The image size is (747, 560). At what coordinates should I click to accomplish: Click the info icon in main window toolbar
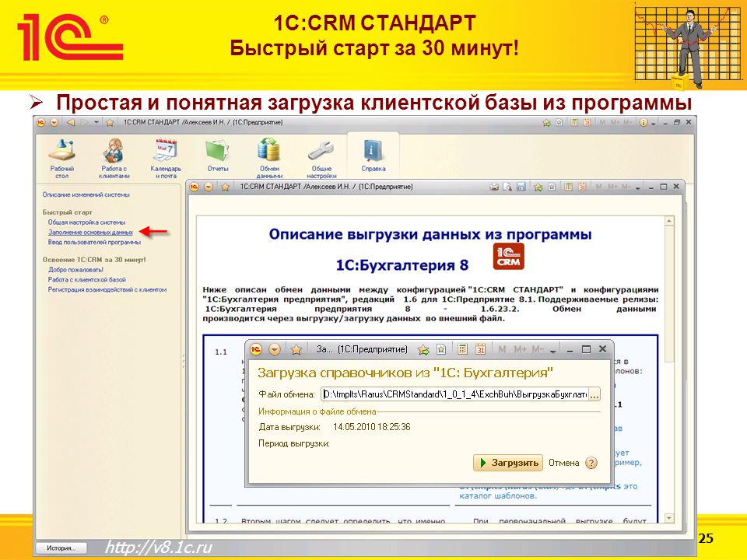click(x=644, y=122)
